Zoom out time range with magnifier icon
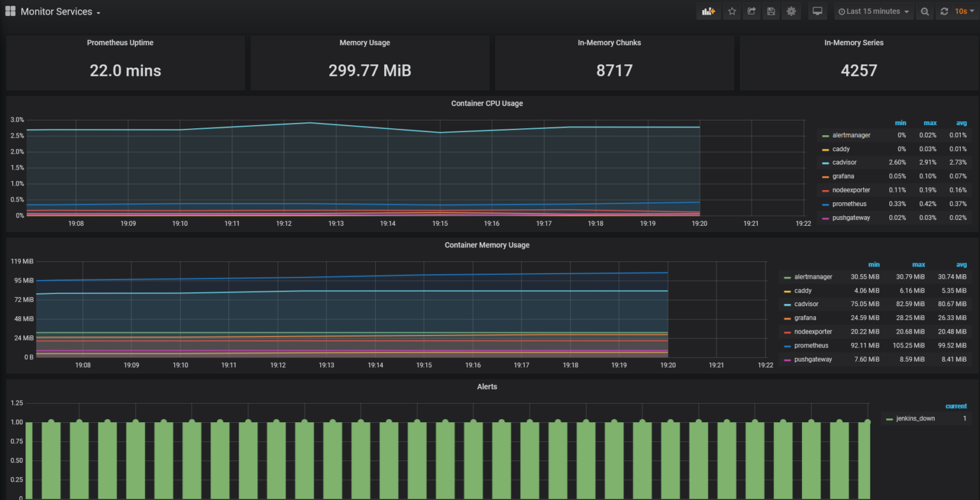The width and height of the screenshot is (980, 500). (x=924, y=11)
